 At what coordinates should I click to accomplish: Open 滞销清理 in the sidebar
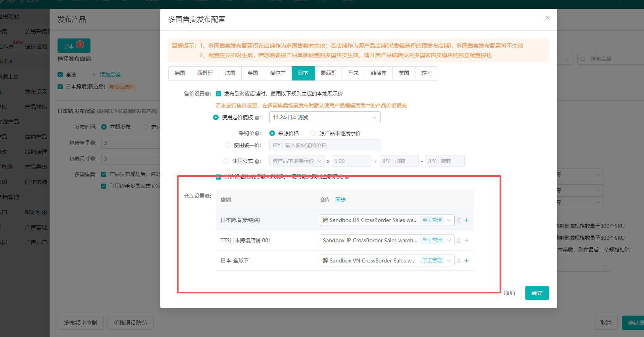click(36, 152)
